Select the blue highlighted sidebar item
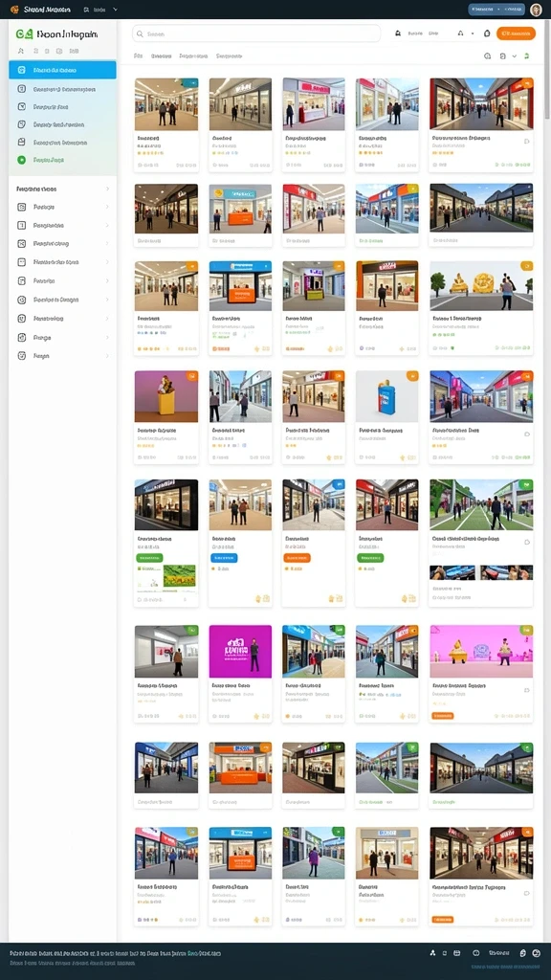The height and width of the screenshot is (980, 551). 62,70
